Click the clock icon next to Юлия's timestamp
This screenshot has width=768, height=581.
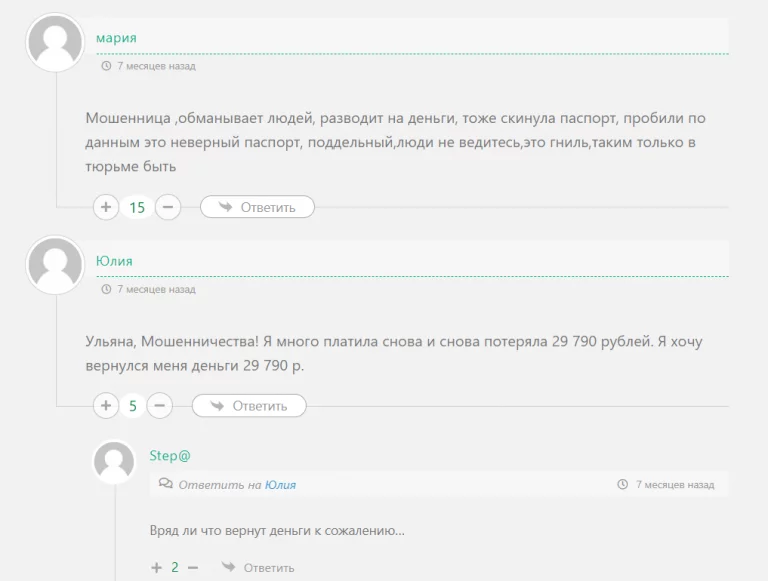(x=106, y=289)
